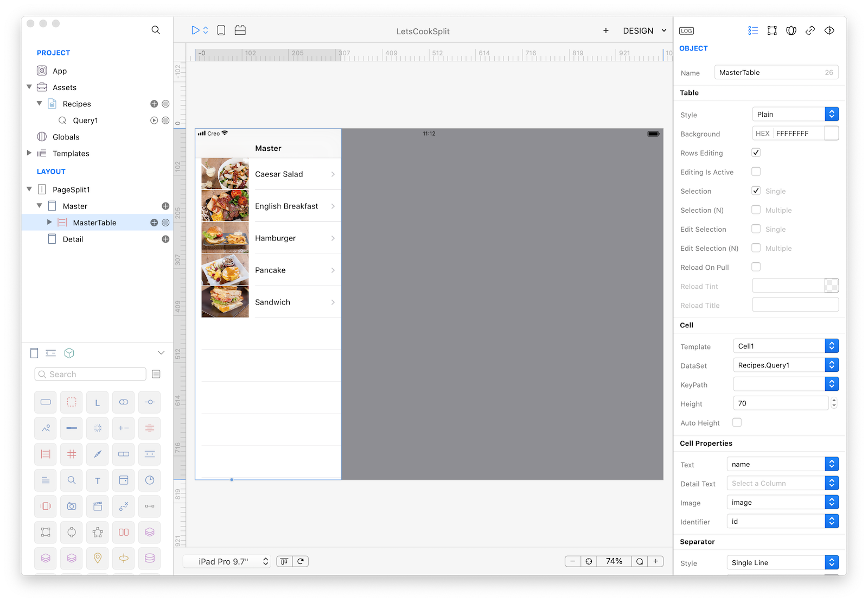
Task: Open the events inspector tab
Action: point(829,30)
